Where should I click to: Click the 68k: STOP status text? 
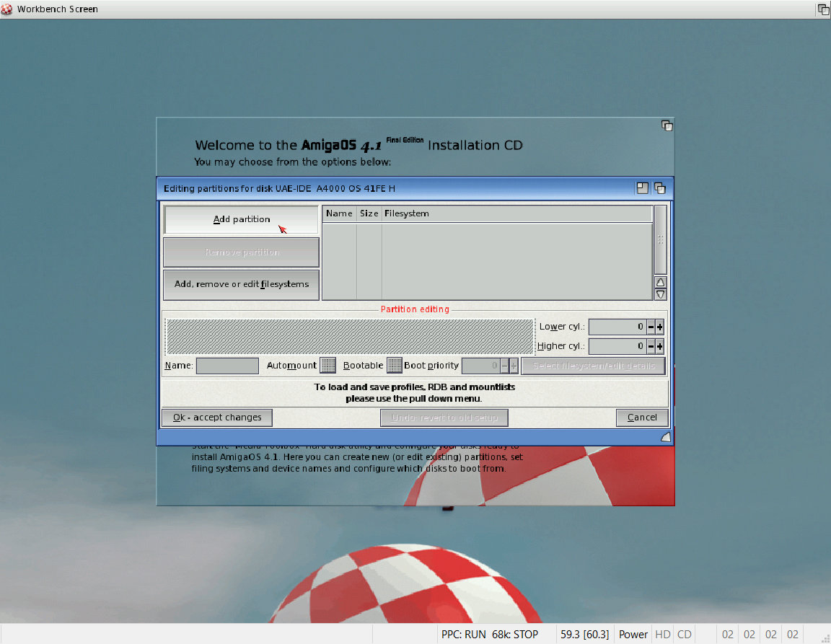(514, 635)
